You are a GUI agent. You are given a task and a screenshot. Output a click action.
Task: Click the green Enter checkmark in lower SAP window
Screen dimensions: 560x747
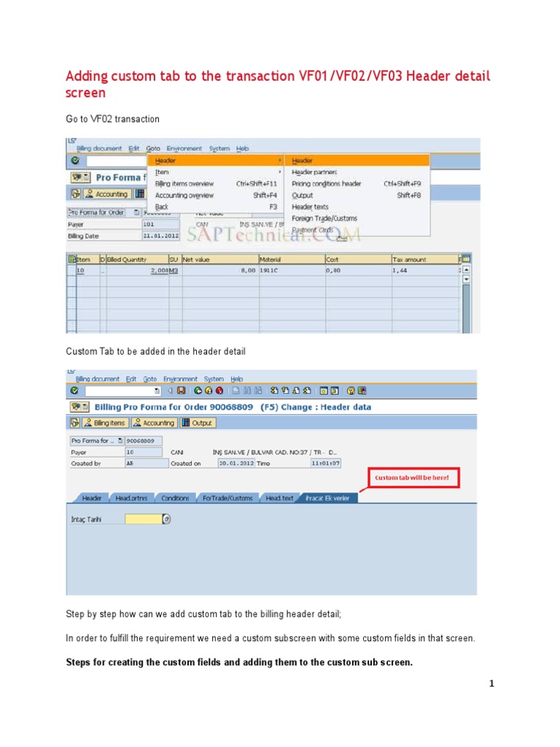(x=74, y=391)
